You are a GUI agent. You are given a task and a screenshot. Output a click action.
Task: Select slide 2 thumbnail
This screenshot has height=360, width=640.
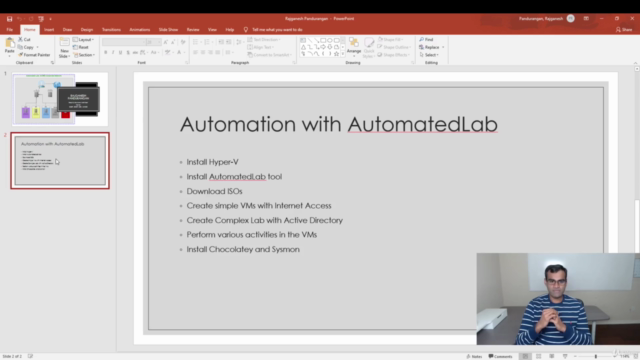tap(60, 160)
